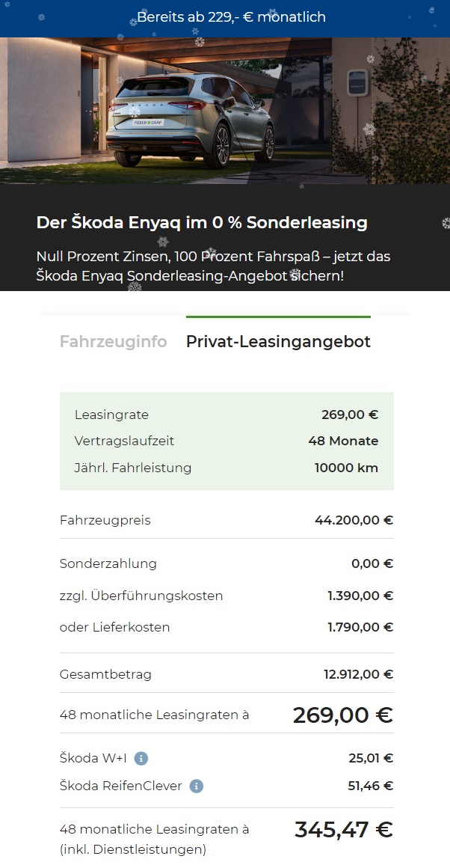The width and height of the screenshot is (450, 868).
Task: Click the Gesamtbetrag row showing 12.912,00 €
Action: (x=224, y=673)
